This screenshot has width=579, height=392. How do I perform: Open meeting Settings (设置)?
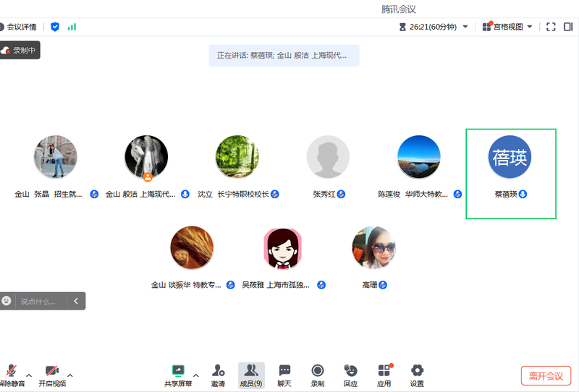[x=417, y=370]
